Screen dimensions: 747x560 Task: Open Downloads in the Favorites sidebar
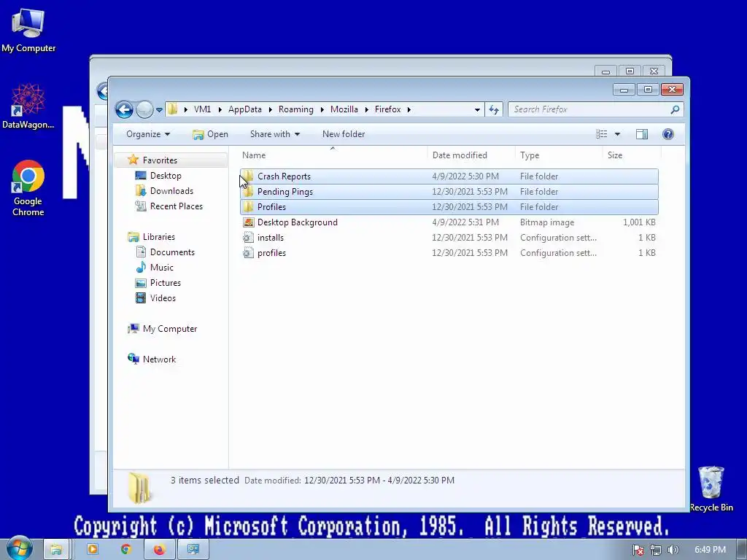[x=171, y=191]
